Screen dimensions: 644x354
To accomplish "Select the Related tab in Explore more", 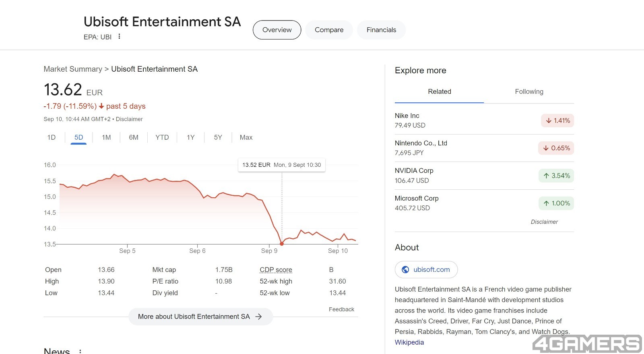I will click(x=440, y=92).
